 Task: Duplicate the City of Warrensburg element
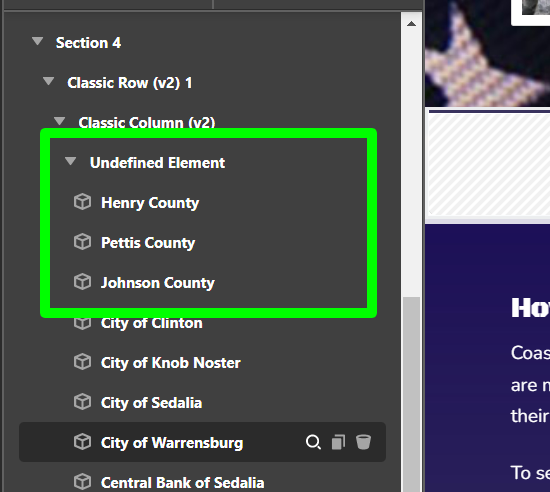point(338,442)
